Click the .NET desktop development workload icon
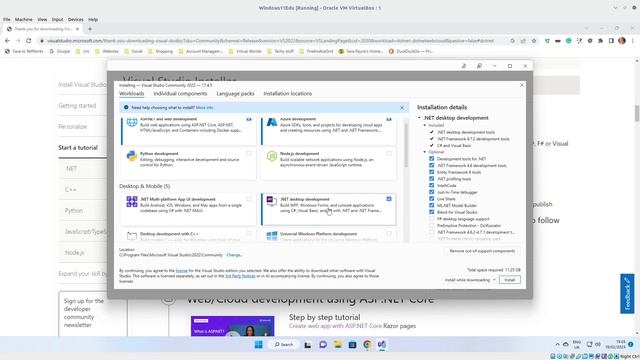 pos(272,201)
